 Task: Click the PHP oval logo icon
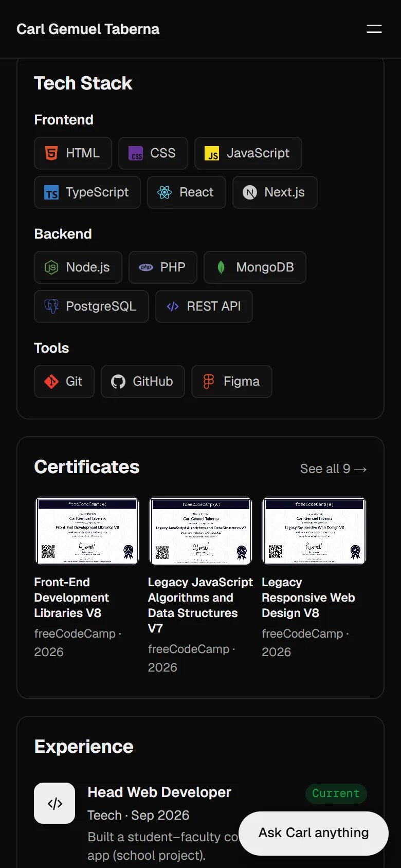tap(146, 267)
